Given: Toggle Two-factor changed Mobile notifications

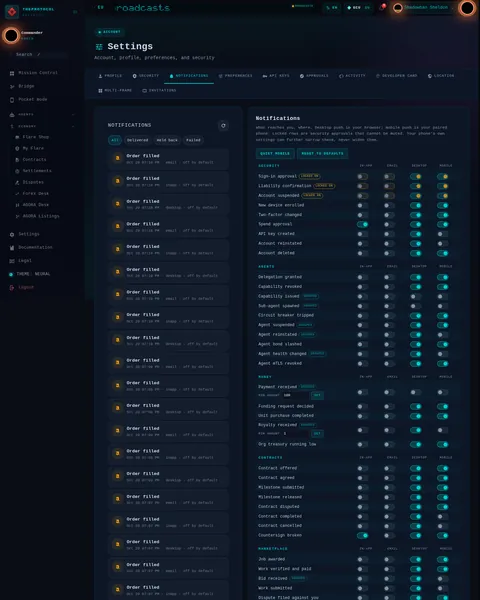Looking at the screenshot, I should (x=442, y=215).
